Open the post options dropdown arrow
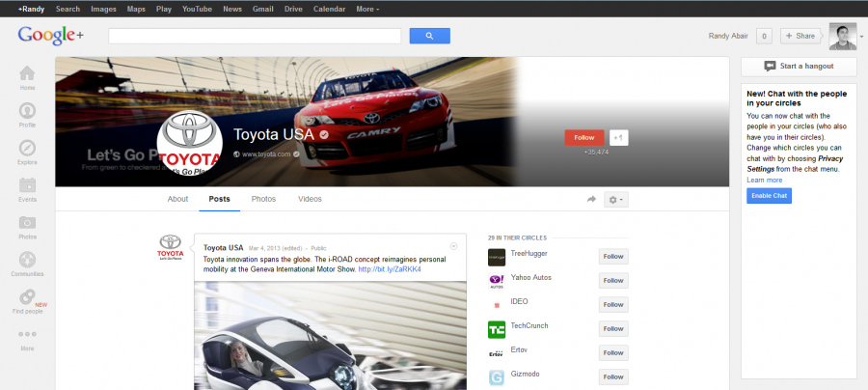This screenshot has height=390, width=868. (x=454, y=246)
